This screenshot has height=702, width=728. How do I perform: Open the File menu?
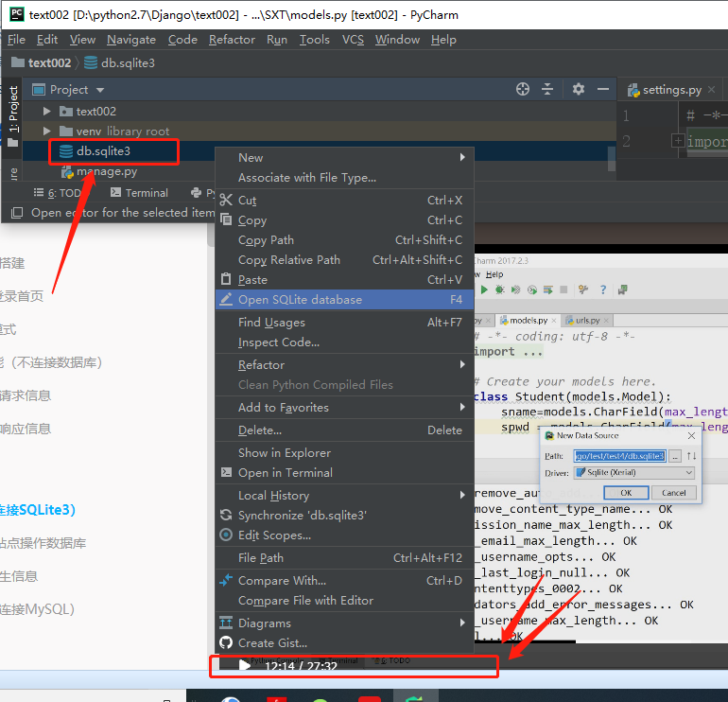pos(16,40)
